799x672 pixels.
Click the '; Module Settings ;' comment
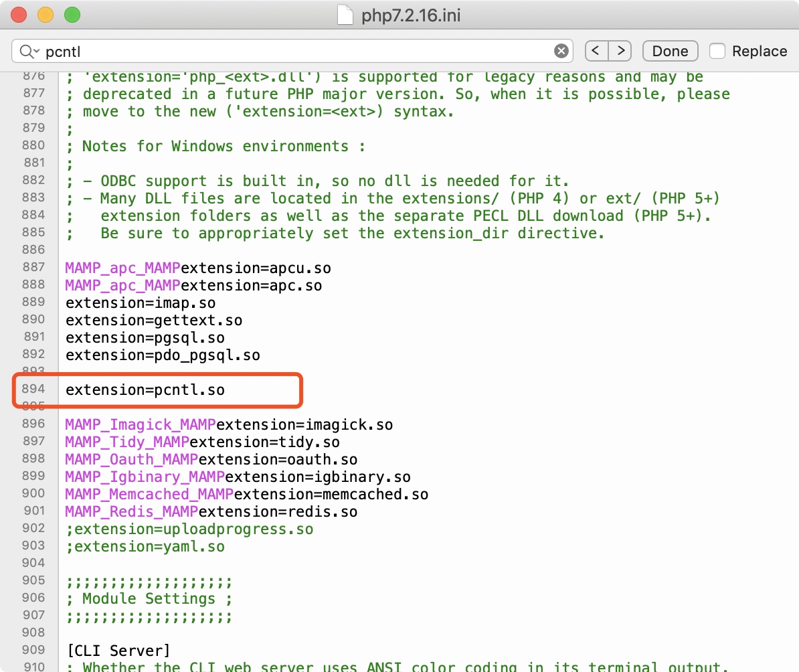tap(149, 598)
